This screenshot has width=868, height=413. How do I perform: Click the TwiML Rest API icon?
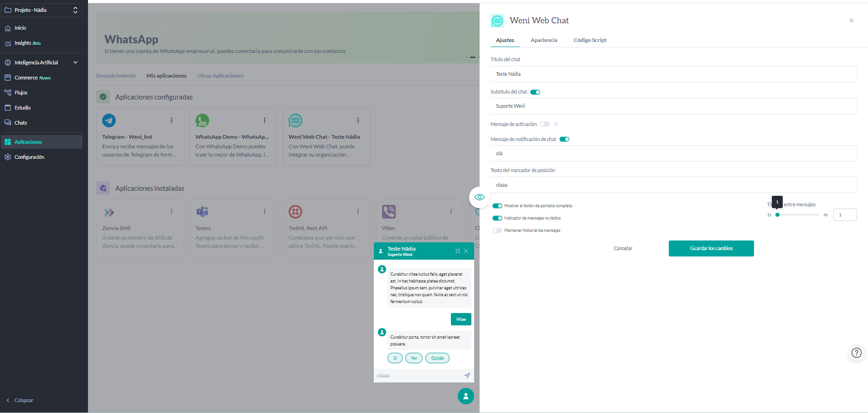click(x=295, y=212)
